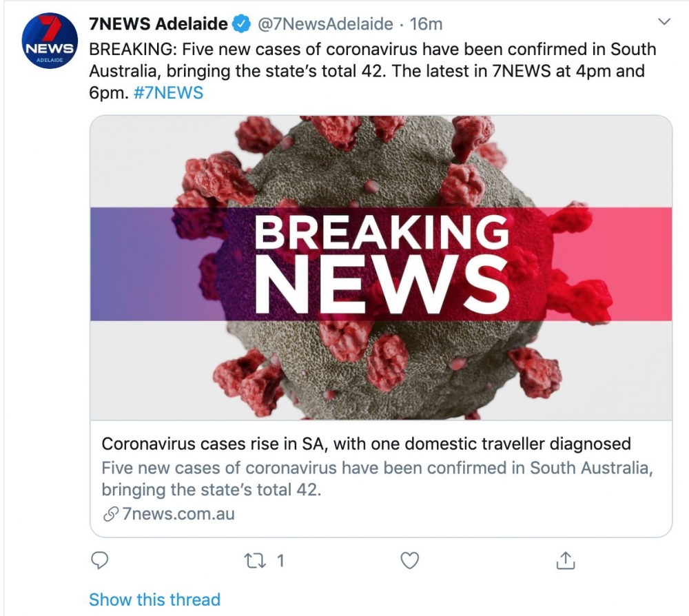
Task: Select Show this thread
Action: (154, 599)
